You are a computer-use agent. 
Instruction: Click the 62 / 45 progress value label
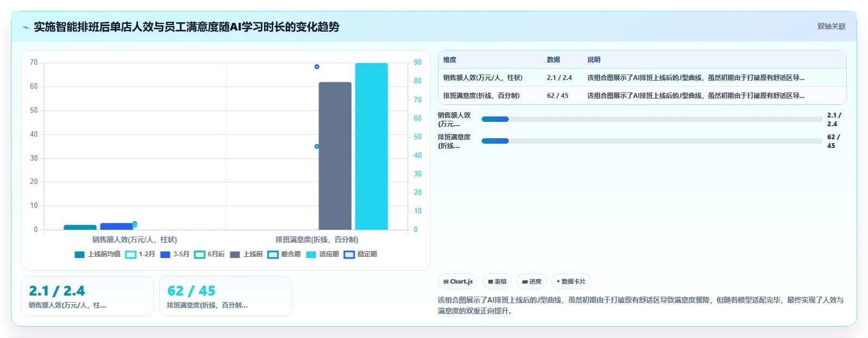click(x=834, y=142)
